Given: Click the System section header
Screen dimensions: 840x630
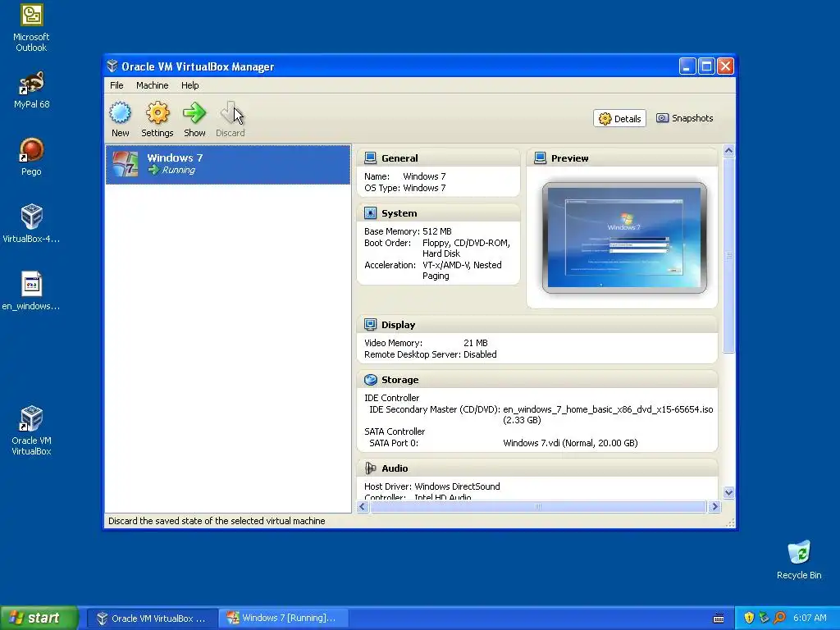Looking at the screenshot, I should tap(438, 213).
